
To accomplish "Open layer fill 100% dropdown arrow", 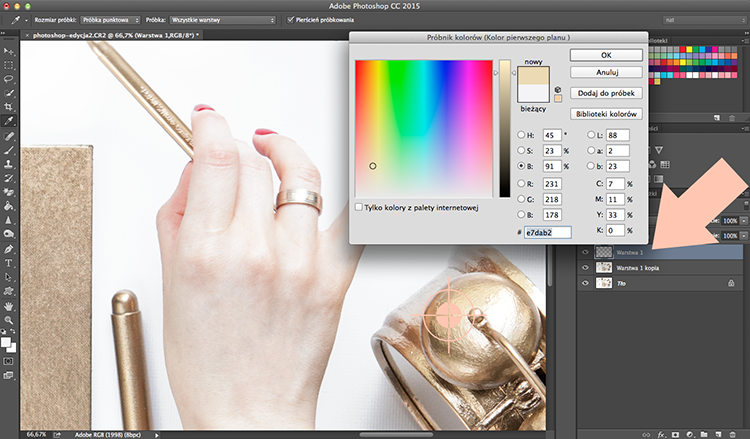I will [743, 236].
